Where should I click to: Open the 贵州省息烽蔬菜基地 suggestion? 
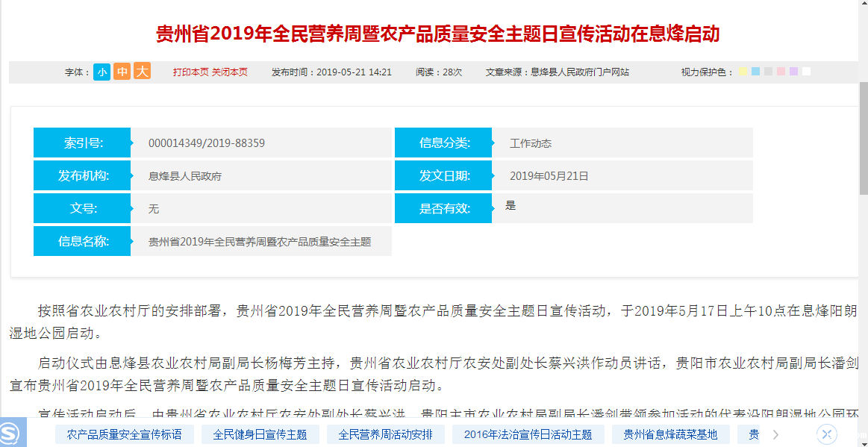(670, 434)
